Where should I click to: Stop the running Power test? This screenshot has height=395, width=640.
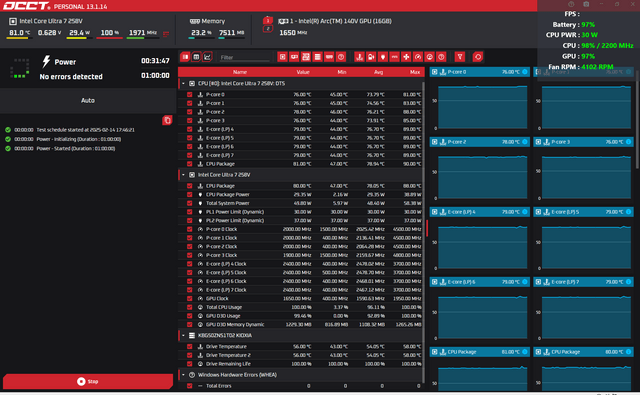coord(88,382)
